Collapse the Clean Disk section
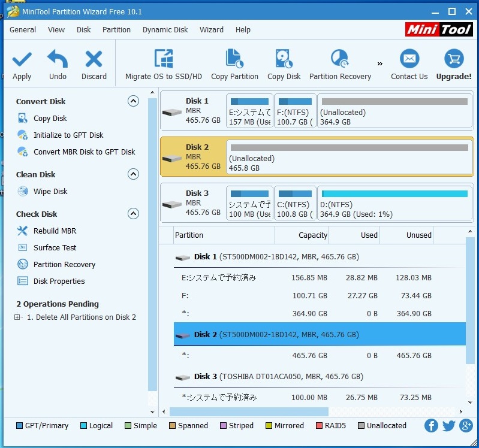 tap(133, 174)
